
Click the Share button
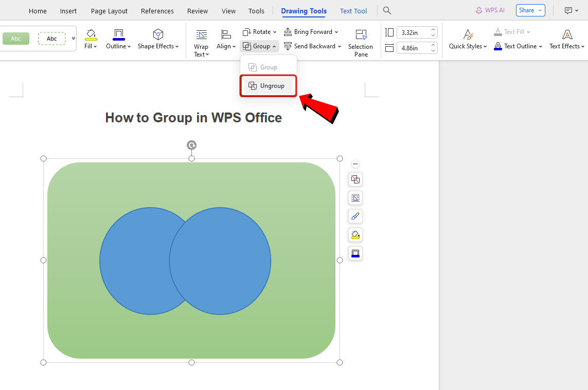[x=527, y=10]
